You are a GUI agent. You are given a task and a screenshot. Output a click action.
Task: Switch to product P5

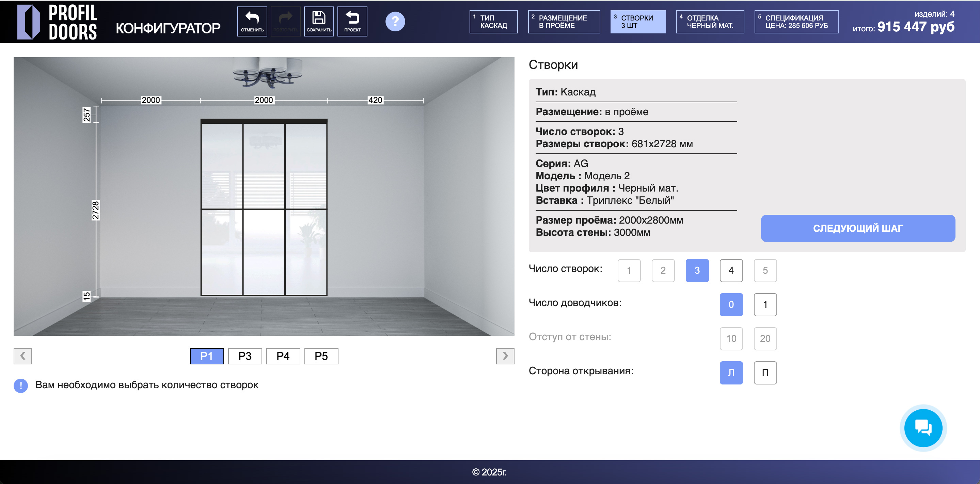pos(321,356)
